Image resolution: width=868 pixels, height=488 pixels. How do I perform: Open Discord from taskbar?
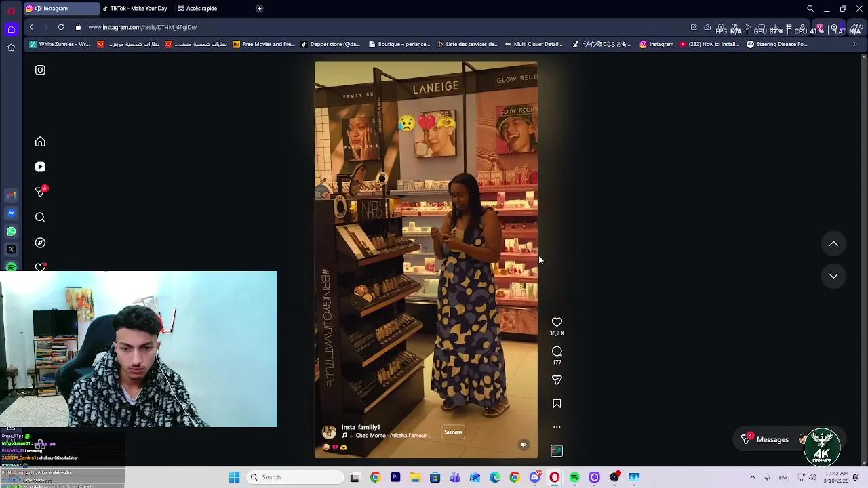click(535, 477)
